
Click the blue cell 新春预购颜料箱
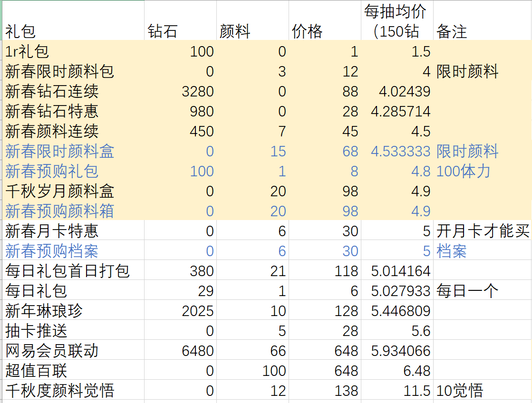click(x=73, y=211)
